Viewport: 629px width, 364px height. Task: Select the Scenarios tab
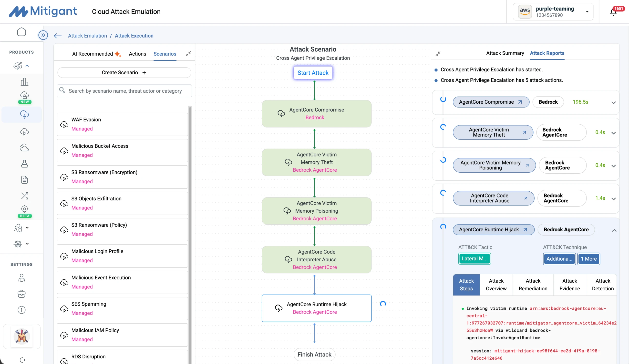pyautogui.click(x=165, y=54)
